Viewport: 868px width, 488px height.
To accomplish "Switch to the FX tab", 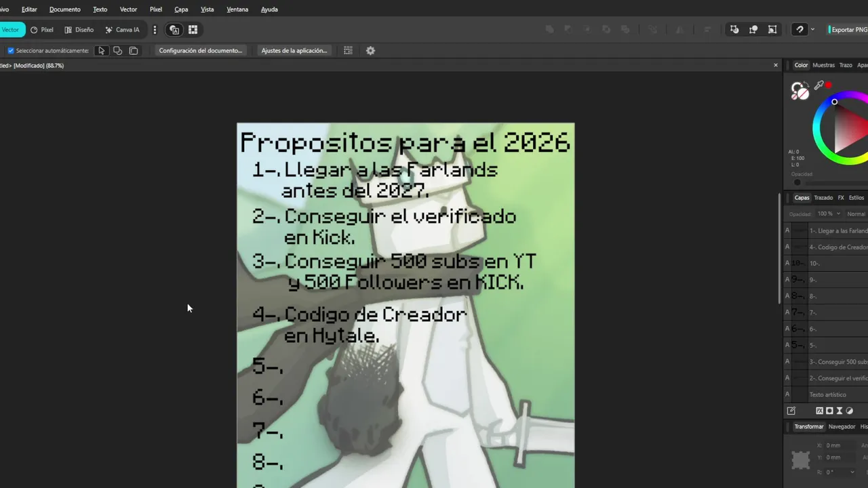I will tap(841, 198).
